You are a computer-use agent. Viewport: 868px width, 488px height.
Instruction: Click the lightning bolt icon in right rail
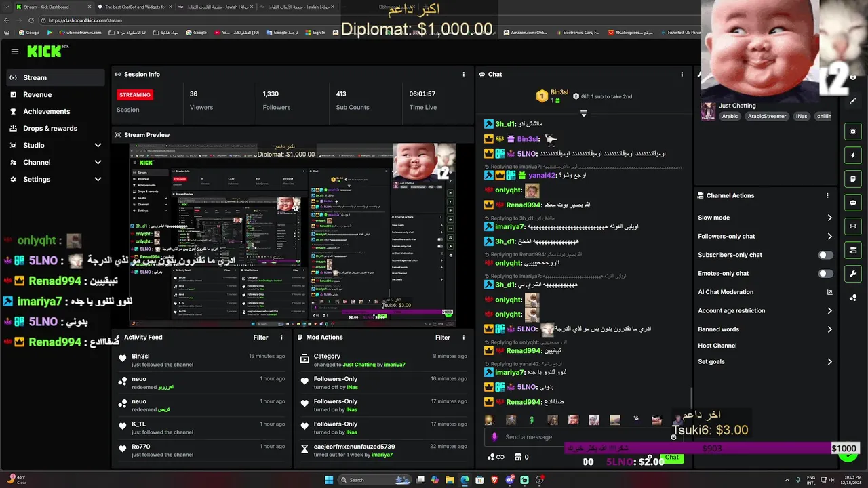pyautogui.click(x=853, y=155)
